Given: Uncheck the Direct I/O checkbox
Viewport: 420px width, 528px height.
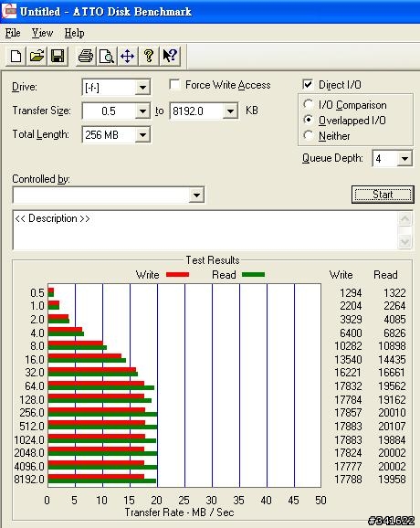Looking at the screenshot, I should pos(308,85).
